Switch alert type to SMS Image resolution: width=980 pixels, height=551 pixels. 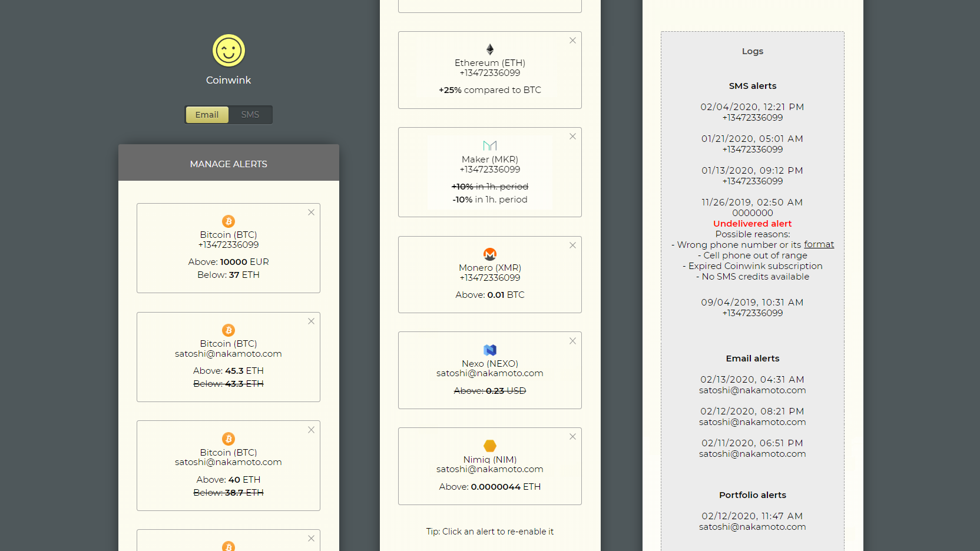250,115
